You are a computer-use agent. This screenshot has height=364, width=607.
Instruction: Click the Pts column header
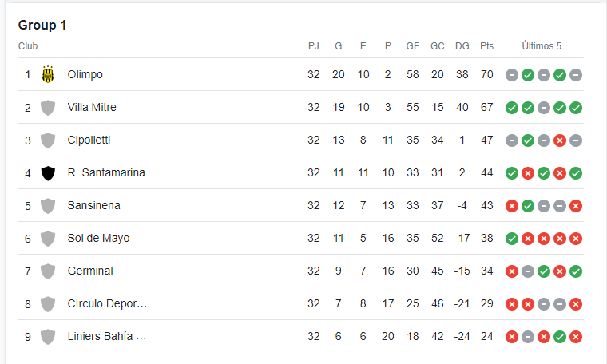(487, 46)
